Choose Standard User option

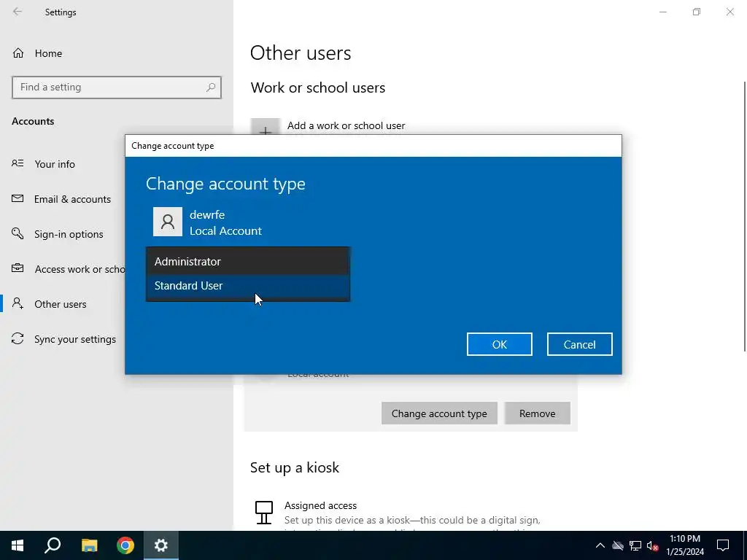(248, 286)
